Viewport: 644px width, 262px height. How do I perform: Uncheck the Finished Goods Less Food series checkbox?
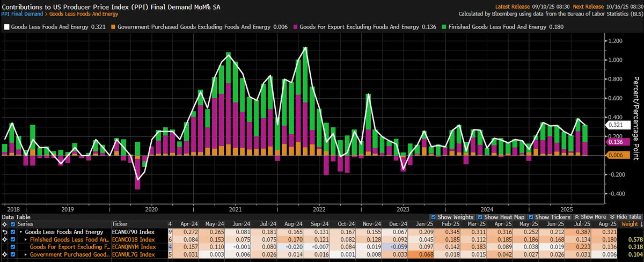13,239
